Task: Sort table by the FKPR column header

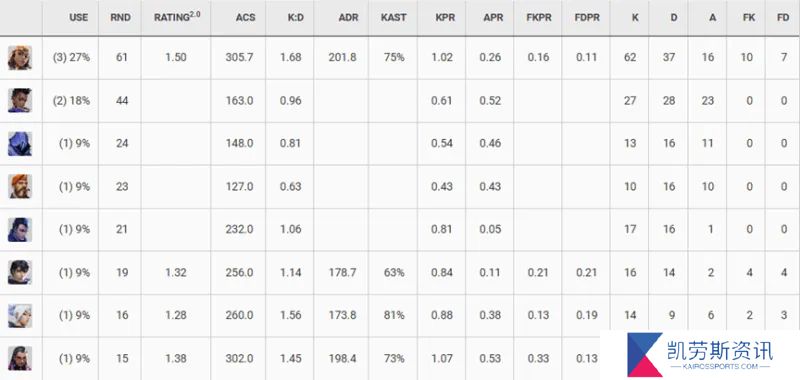Action: tap(538, 17)
